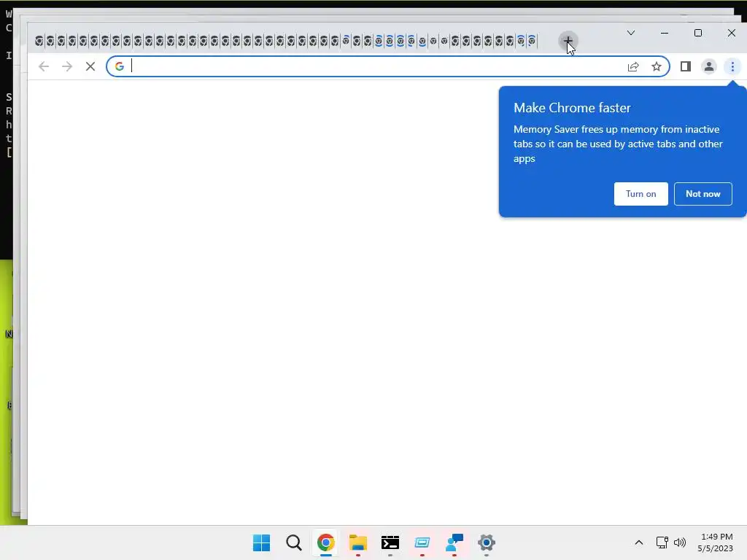
Task: Open Windows taskbar search
Action: click(294, 542)
